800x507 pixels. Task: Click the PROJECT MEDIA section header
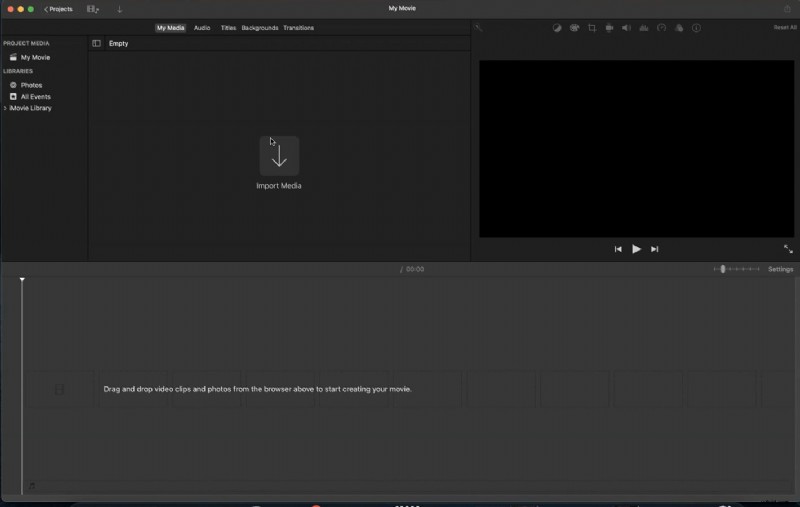coord(27,43)
